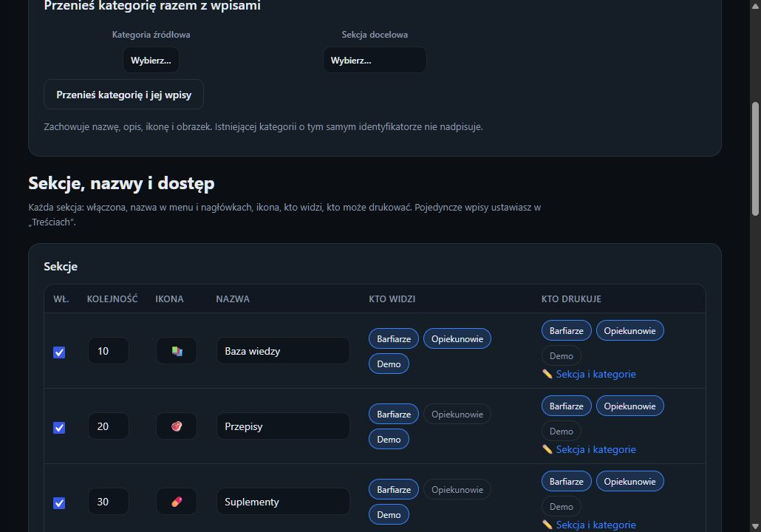
Task: Enable Demo print access for Baza wiedzy
Action: pos(562,356)
